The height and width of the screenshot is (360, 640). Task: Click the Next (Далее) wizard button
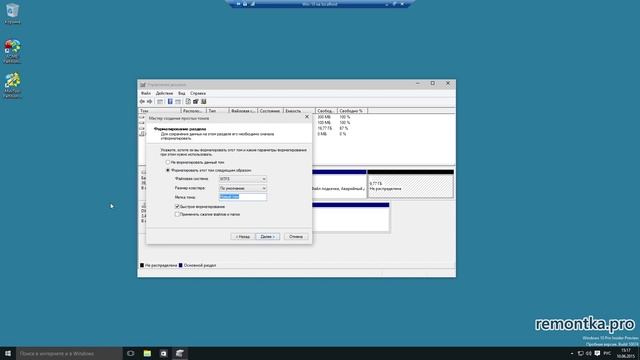(x=267, y=237)
